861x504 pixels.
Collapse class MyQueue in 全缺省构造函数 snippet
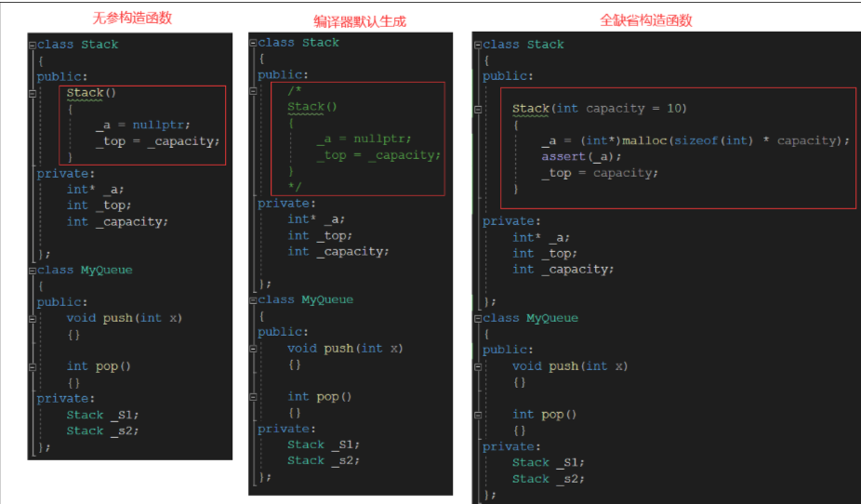[x=478, y=318]
